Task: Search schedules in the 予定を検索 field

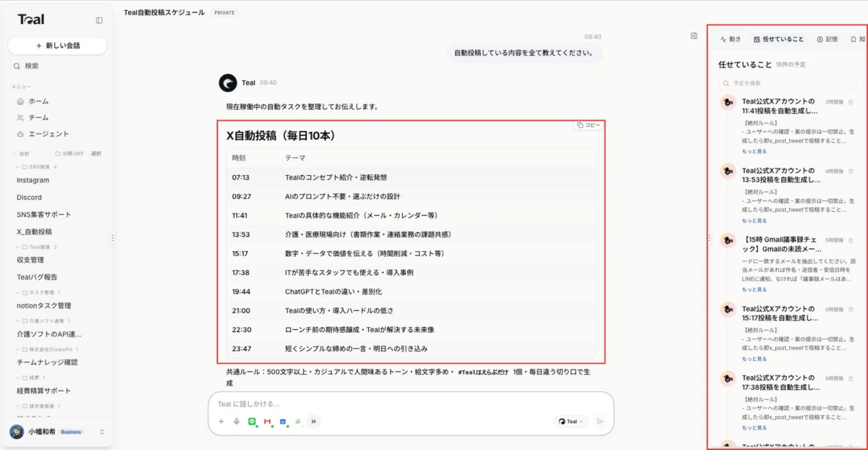Action: click(788, 83)
